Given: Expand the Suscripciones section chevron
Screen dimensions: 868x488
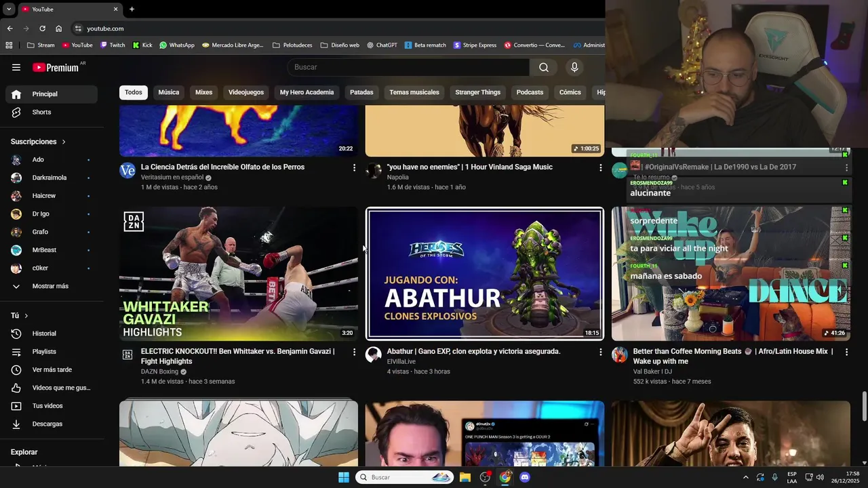Looking at the screenshot, I should 64,142.
